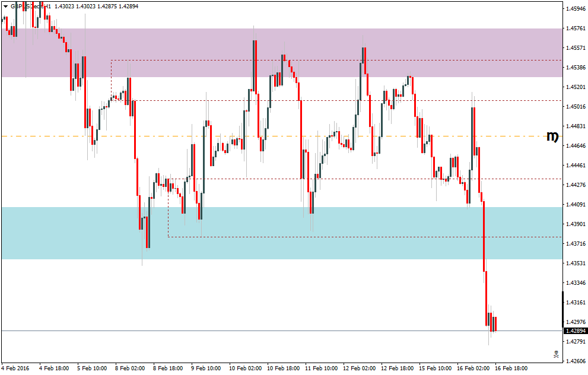Click the Virgo symbol on orange line
The image size is (588, 375).
[x=552, y=136]
